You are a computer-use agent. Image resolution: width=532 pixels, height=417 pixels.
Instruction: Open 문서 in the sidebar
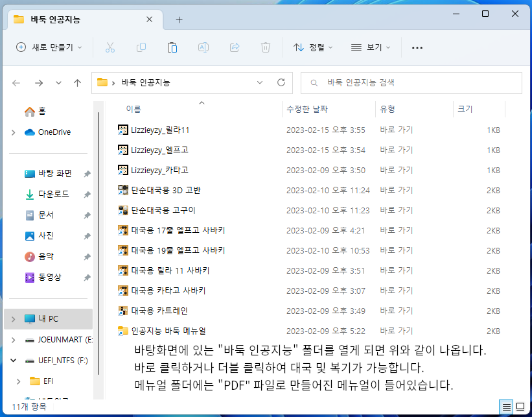(40, 215)
